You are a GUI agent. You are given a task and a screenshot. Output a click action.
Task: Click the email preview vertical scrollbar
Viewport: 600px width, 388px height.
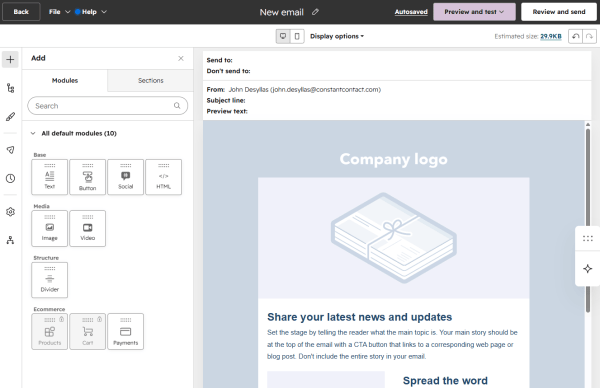click(588, 220)
